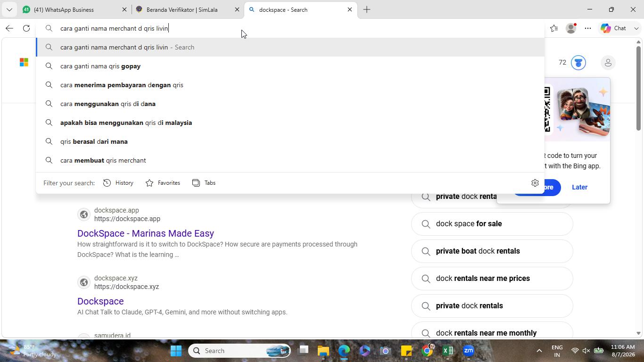Open the Bing account profile icon

pos(608,62)
